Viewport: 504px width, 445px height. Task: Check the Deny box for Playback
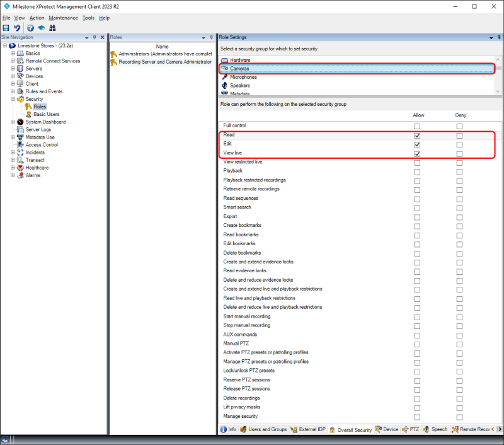point(459,171)
